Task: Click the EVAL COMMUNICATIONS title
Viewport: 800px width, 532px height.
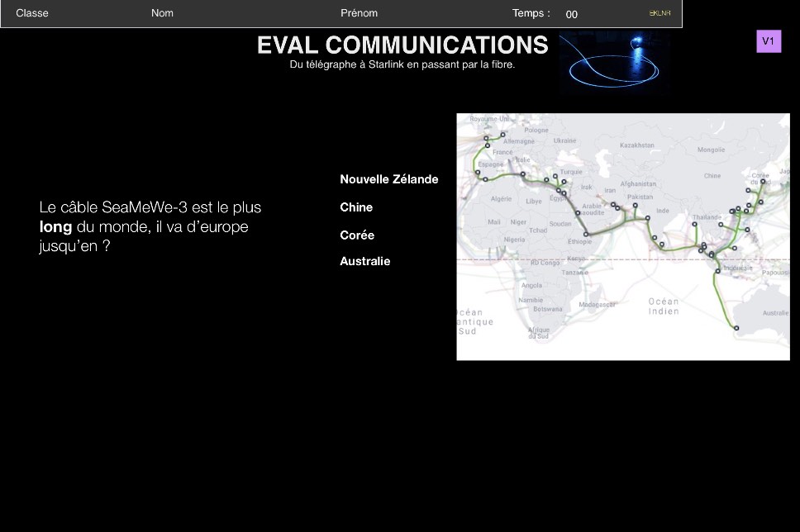Action: [x=402, y=45]
